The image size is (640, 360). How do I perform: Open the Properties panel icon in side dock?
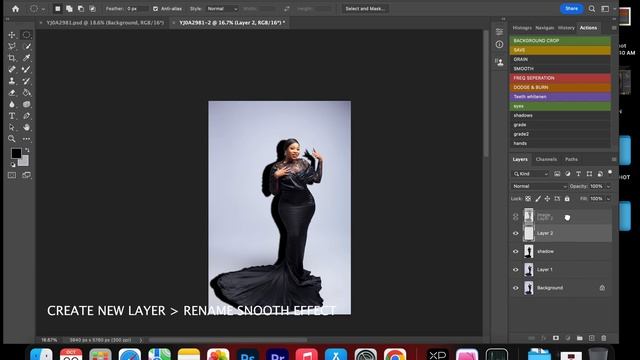click(500, 32)
